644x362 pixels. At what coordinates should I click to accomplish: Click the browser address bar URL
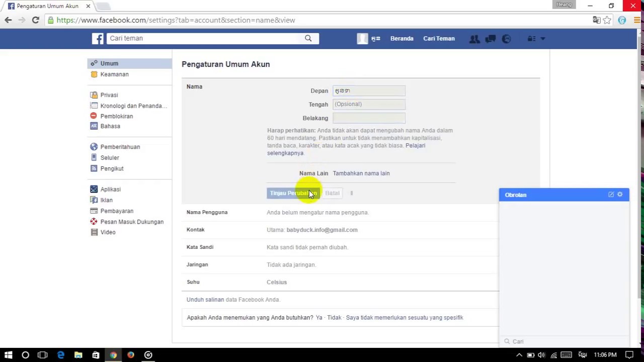pos(176,20)
